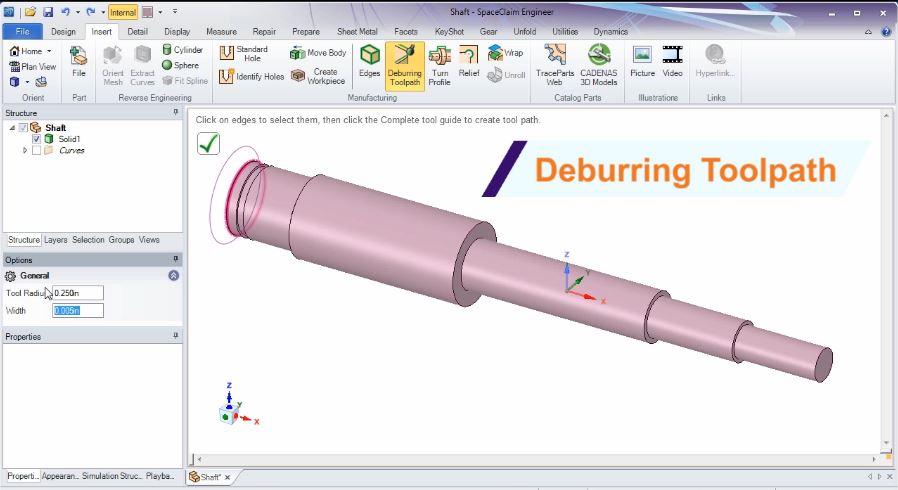Insert a Picture illustration

[x=642, y=61]
